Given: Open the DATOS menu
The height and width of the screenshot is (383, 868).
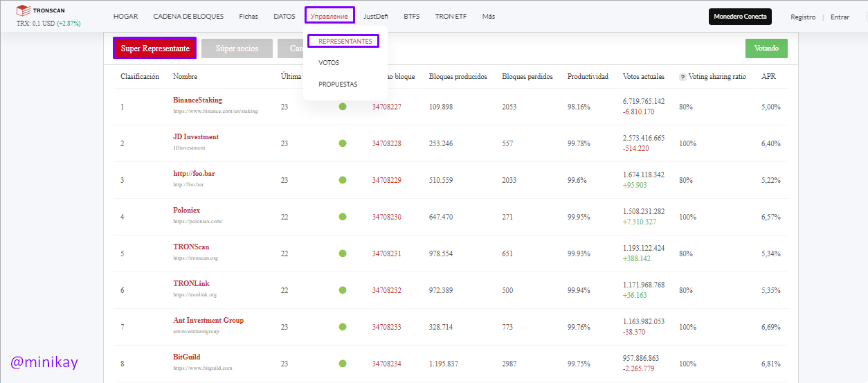Looking at the screenshot, I should pyautogui.click(x=284, y=16).
